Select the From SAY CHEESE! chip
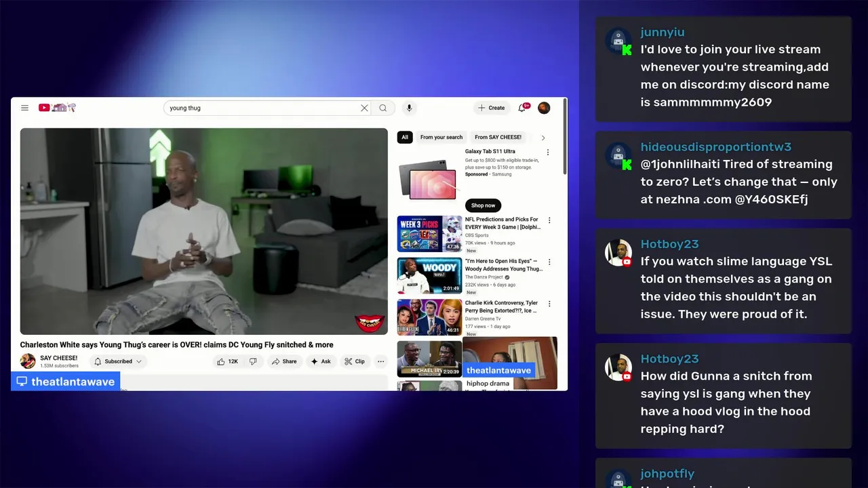Screen dimensions: 868x488 [x=498, y=138]
